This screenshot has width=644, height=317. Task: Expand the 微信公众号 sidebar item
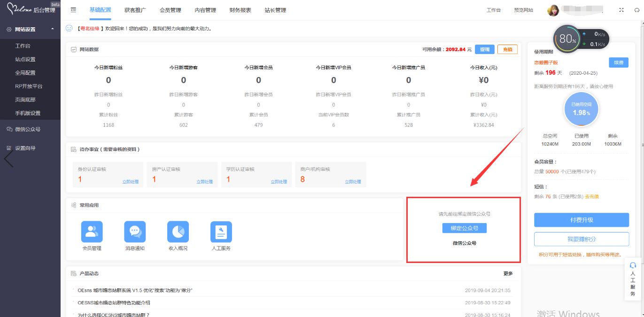30,129
